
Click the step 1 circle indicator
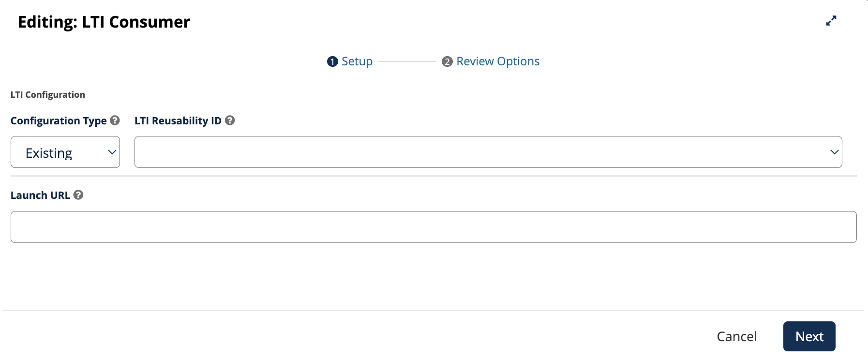[x=332, y=61]
